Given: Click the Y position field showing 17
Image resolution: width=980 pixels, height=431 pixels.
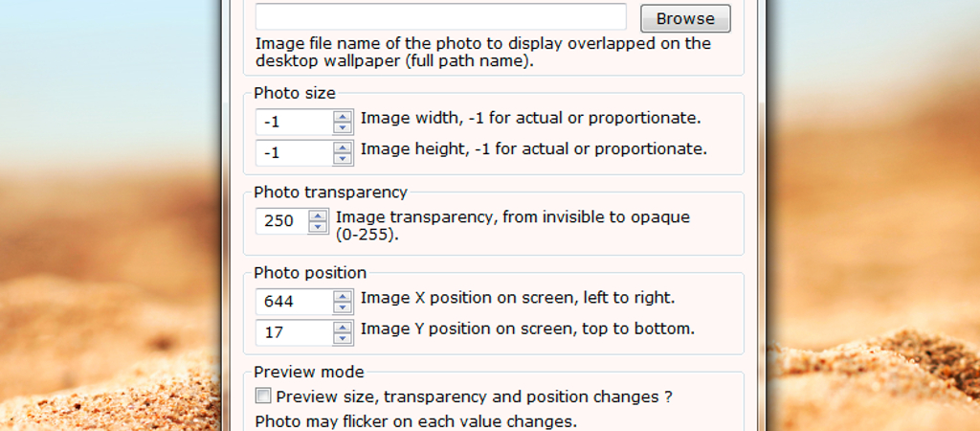Looking at the screenshot, I should [x=294, y=333].
